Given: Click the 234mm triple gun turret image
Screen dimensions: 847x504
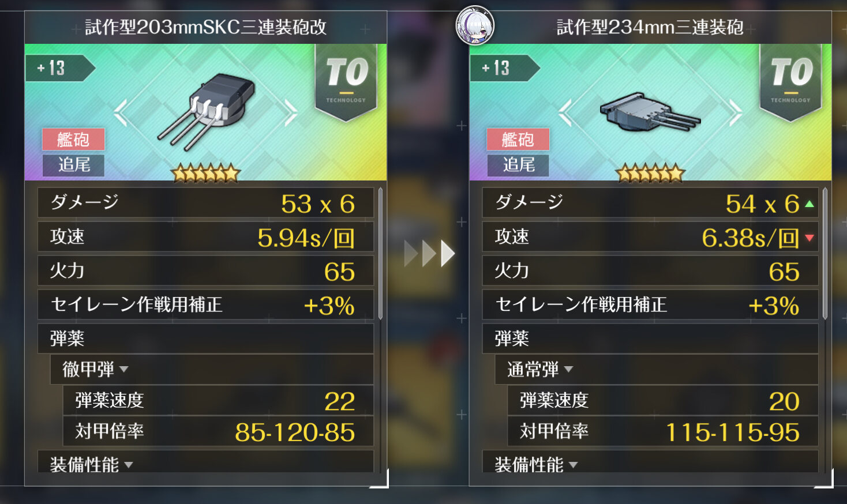Looking at the screenshot, I should point(650,112).
